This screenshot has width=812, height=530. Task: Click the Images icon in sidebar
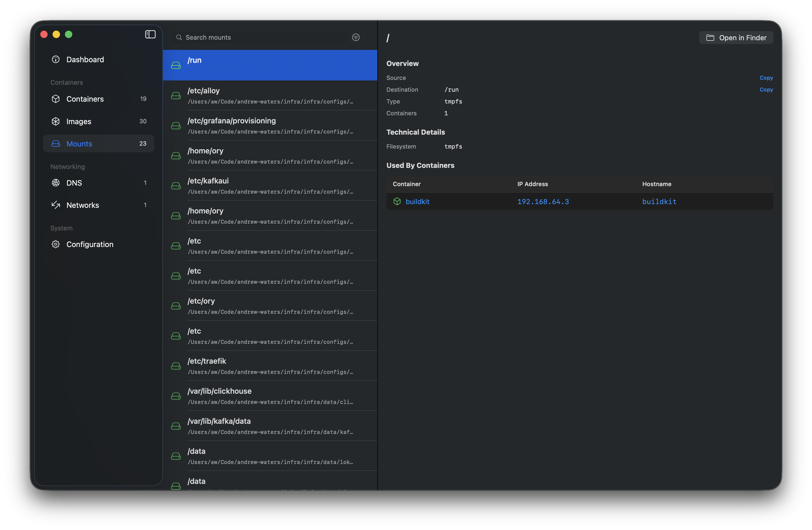point(56,121)
